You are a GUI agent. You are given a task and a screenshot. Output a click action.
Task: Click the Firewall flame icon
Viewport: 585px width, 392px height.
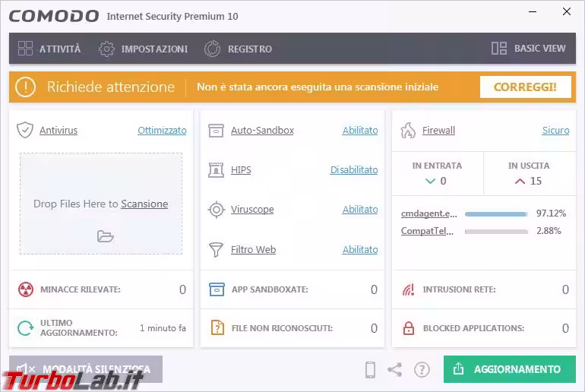[x=408, y=131]
